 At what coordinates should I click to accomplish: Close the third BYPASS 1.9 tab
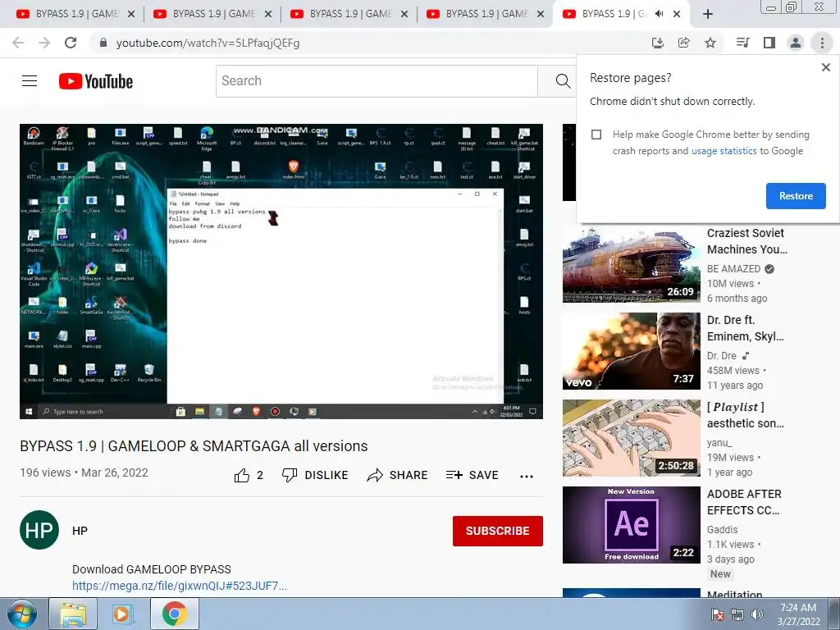404,15
